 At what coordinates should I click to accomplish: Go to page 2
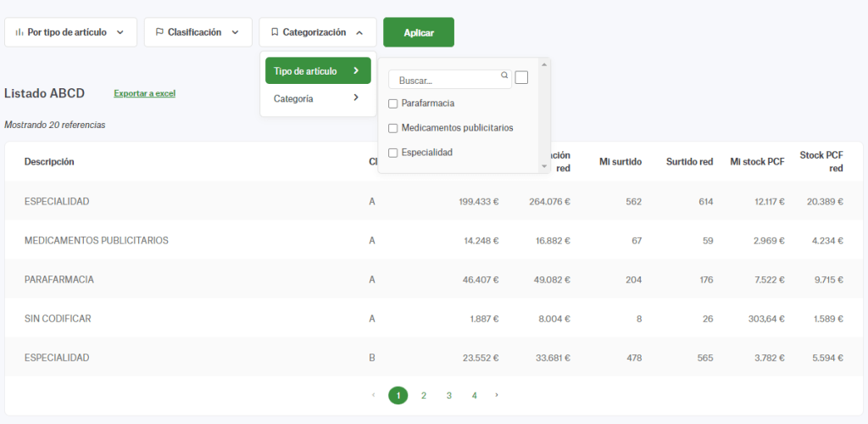point(424,395)
